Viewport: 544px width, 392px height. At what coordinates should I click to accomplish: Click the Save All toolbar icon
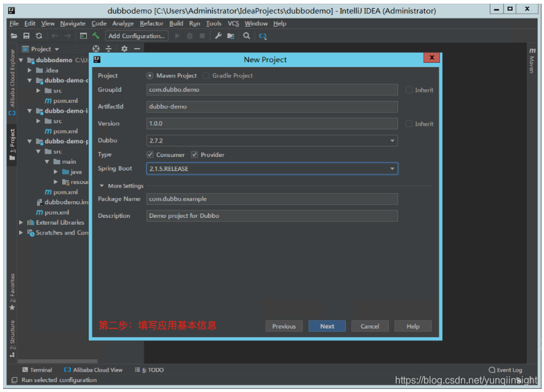26,36
